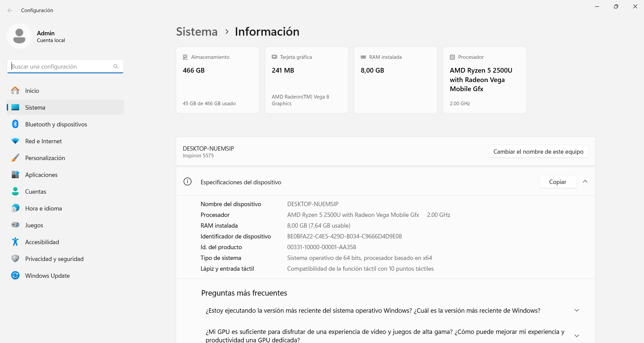
Task: Collapse the Especificaciones del dispositivo section
Action: pyautogui.click(x=585, y=182)
